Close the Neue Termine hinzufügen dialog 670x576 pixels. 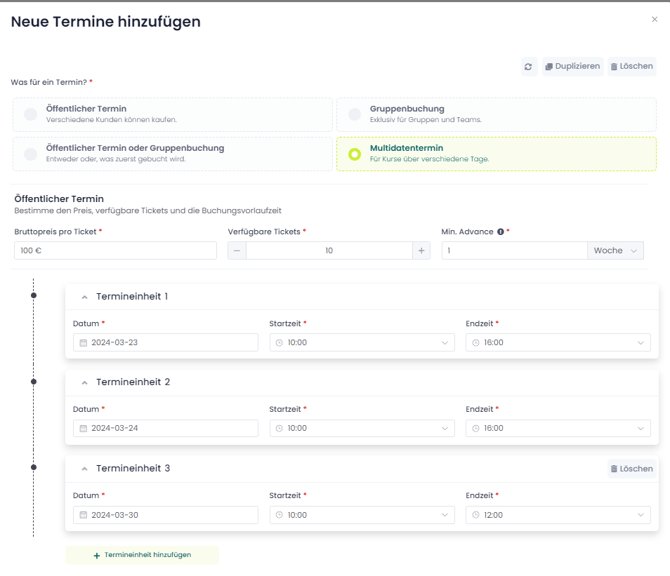pyautogui.click(x=655, y=20)
